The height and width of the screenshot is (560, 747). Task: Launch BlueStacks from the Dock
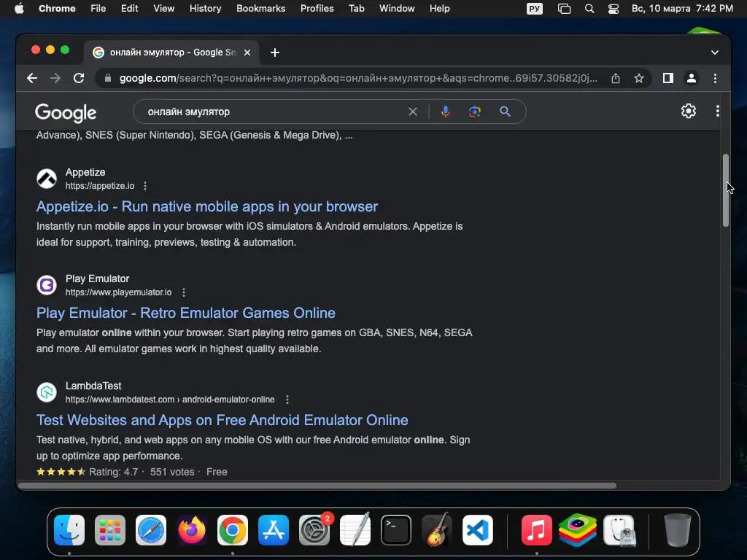pyautogui.click(x=578, y=529)
